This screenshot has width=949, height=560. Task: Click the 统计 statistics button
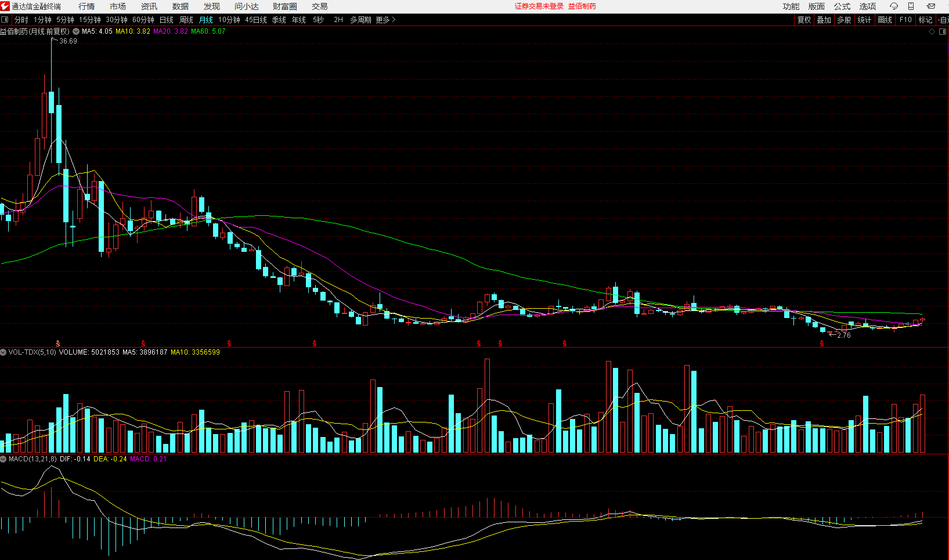tap(864, 20)
